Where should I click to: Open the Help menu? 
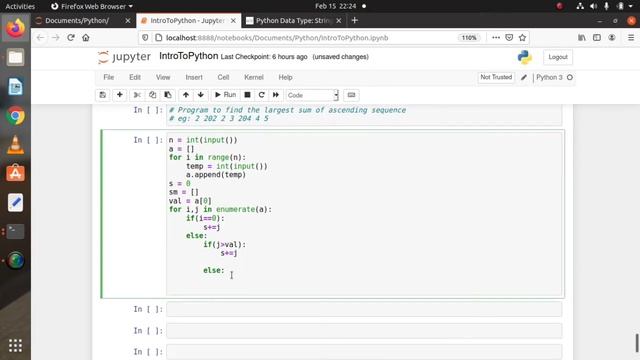coord(285,77)
